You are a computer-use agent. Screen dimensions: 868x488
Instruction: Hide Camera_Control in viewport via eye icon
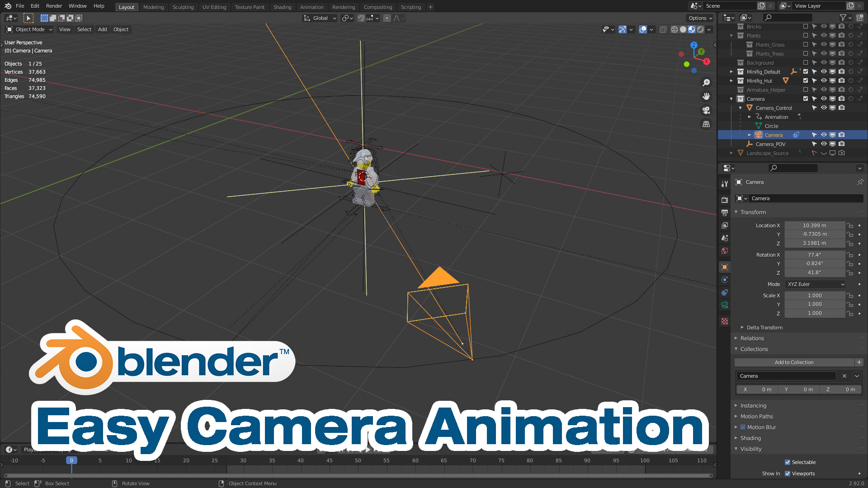click(x=824, y=108)
